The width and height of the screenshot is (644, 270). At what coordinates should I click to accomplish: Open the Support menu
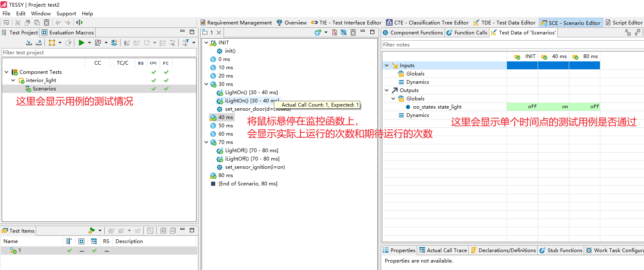click(66, 13)
